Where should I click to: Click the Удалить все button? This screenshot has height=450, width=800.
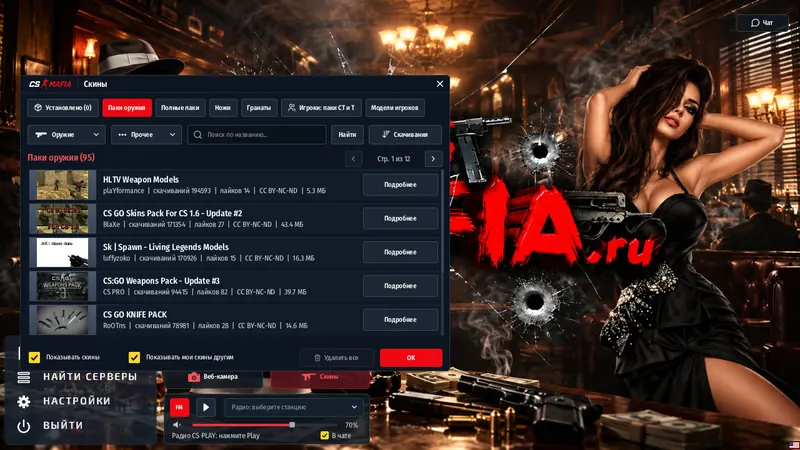[x=336, y=358]
